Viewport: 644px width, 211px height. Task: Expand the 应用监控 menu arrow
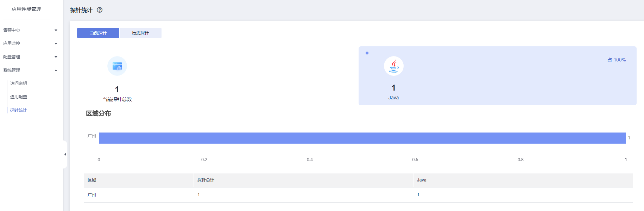click(x=56, y=44)
